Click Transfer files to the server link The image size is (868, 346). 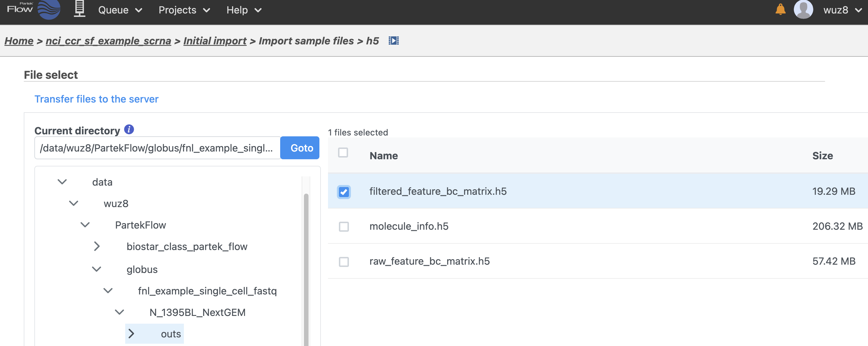coord(96,99)
